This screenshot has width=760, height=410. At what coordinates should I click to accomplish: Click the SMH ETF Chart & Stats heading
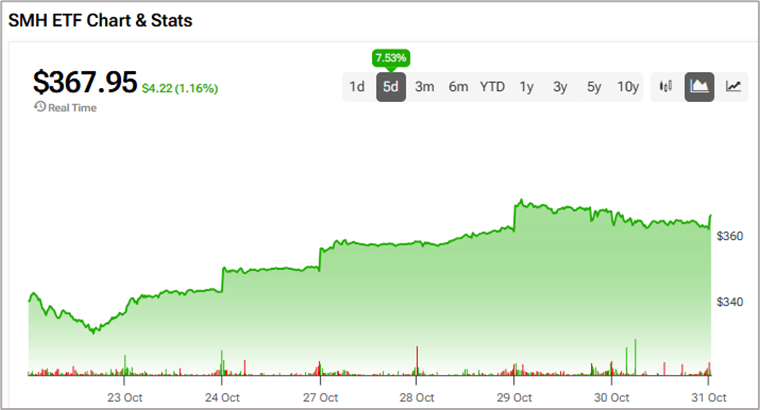(x=101, y=20)
